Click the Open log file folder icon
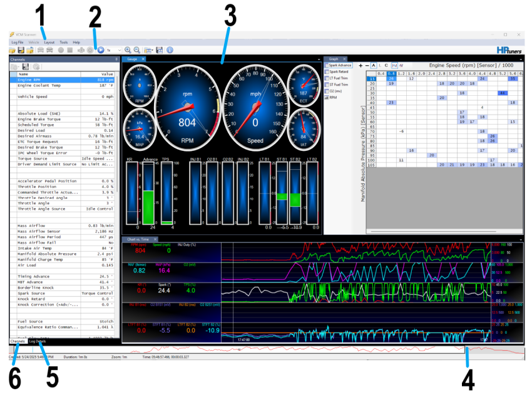 12,49
